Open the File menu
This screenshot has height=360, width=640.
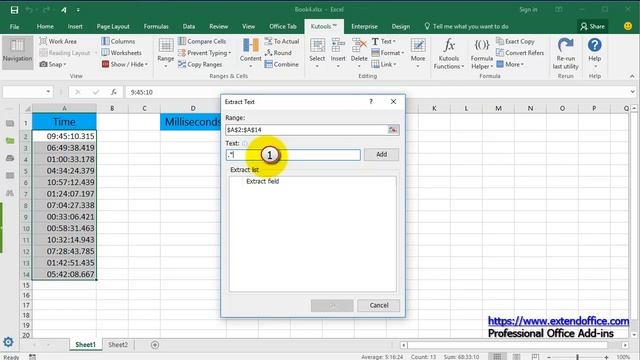pyautogui.click(x=14, y=26)
